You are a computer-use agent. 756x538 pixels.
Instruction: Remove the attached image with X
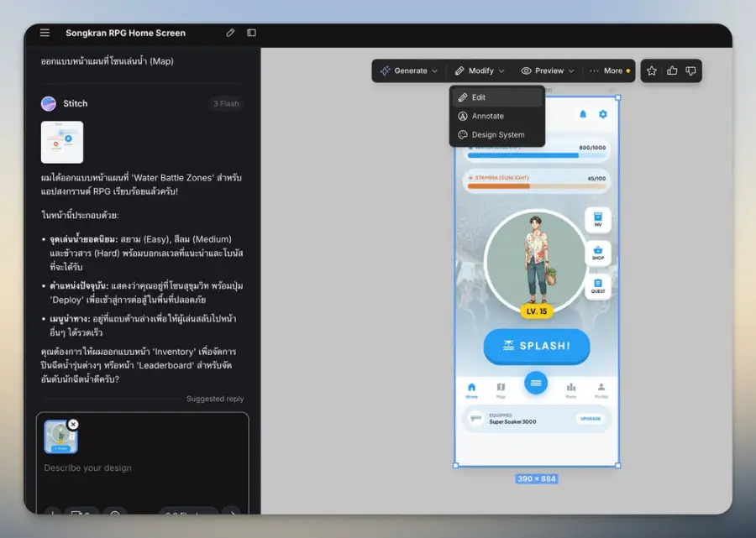pyautogui.click(x=73, y=425)
